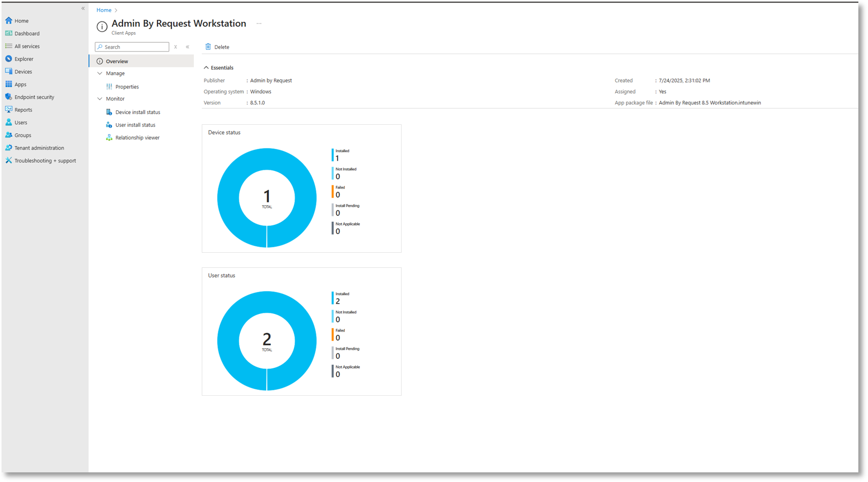This screenshot has width=868, height=482.
Task: Click Relationship viewer hierarchy icon
Action: point(109,138)
